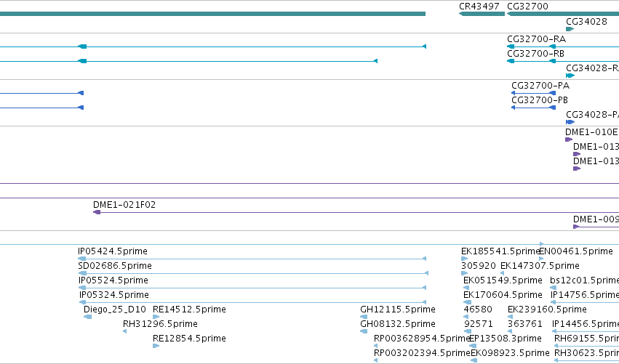Select EST IP05524.5prime label
This screenshot has height=364, width=619.
tap(113, 280)
